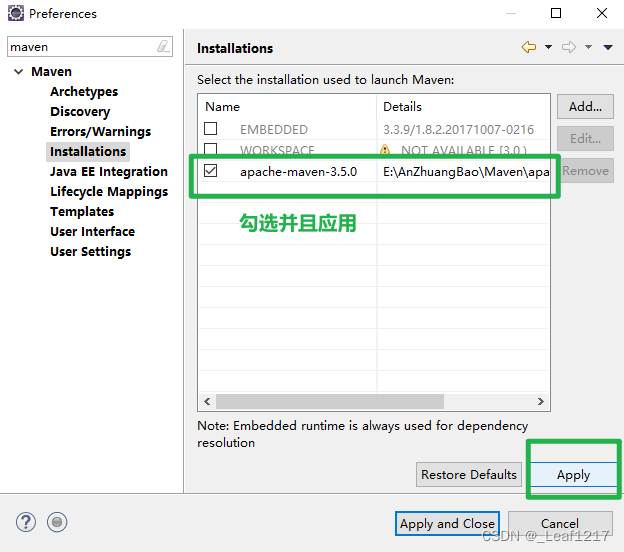Select the Installations tree item
Screen dimensions: 624x552
pos(88,152)
